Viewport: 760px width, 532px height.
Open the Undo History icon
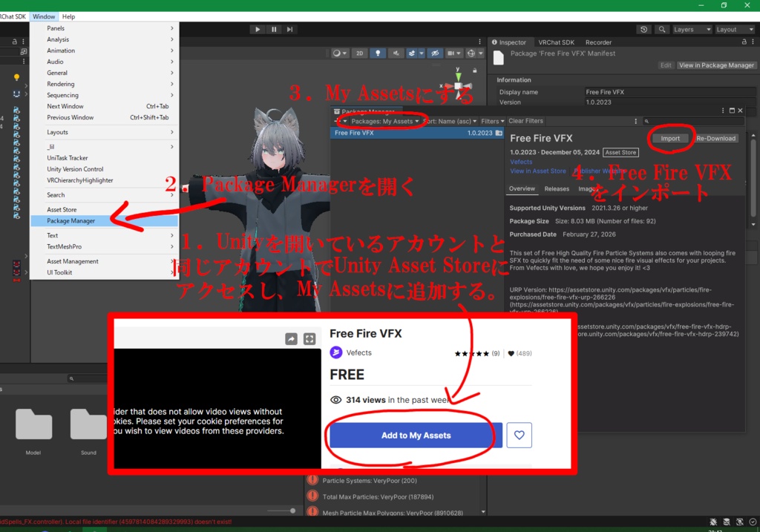[643, 30]
